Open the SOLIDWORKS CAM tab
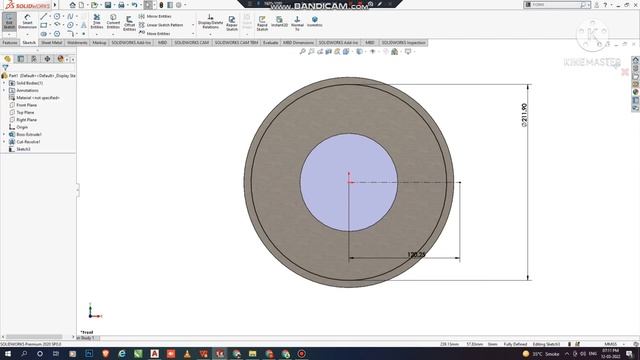 coord(191,42)
